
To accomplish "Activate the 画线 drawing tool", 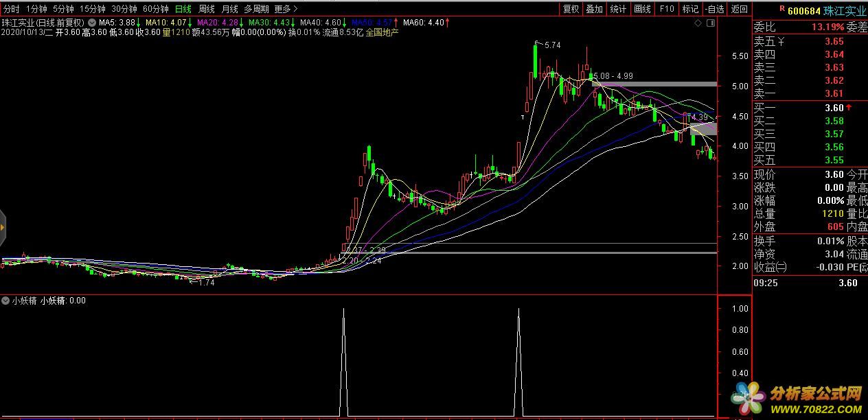I will tap(642, 9).
